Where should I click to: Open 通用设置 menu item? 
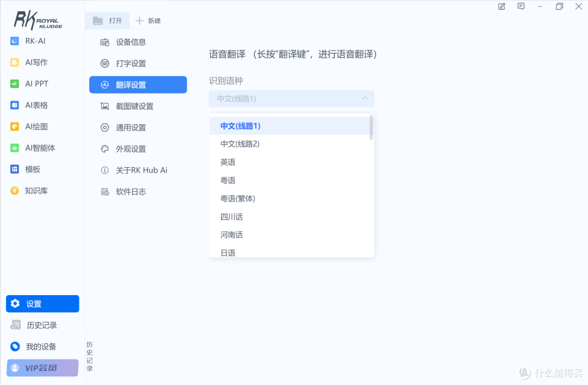coord(138,127)
